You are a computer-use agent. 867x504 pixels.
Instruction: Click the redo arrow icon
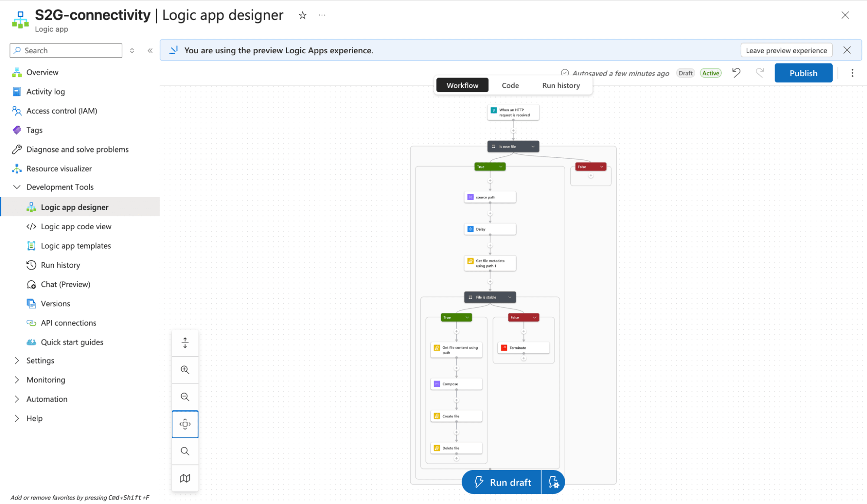pyautogui.click(x=760, y=73)
